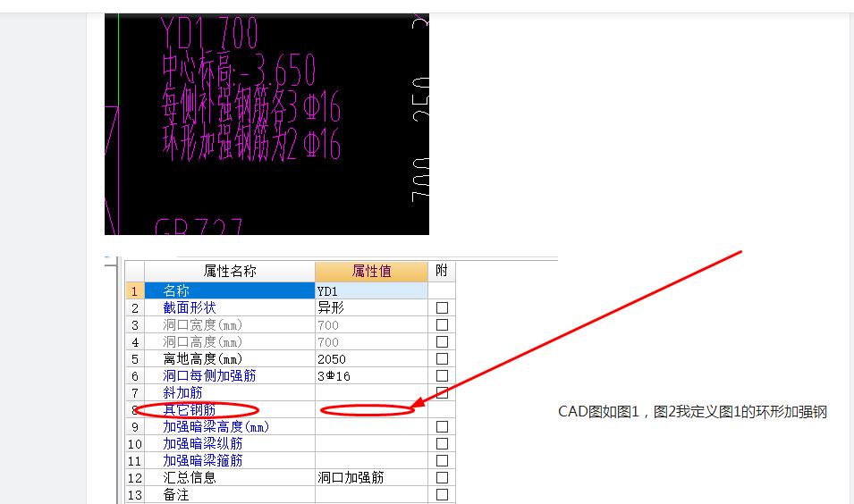Click row number 5 in property table
Screen dimensions: 854x504
coord(135,359)
